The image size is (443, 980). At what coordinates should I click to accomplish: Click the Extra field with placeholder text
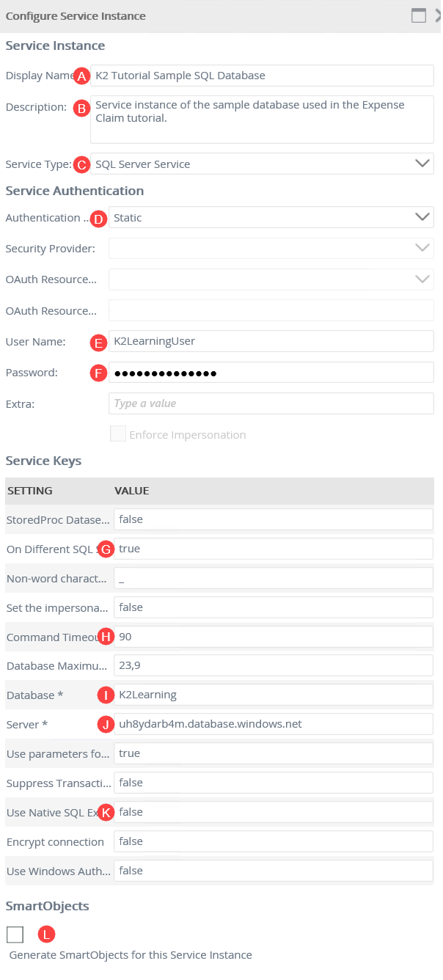pos(271,403)
